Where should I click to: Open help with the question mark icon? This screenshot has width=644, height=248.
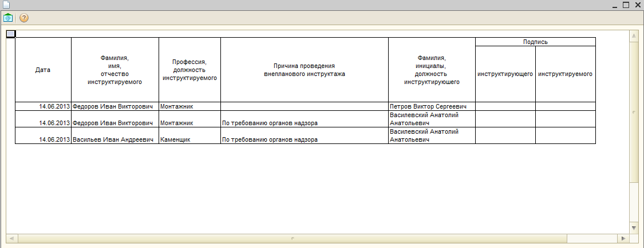pos(24,18)
